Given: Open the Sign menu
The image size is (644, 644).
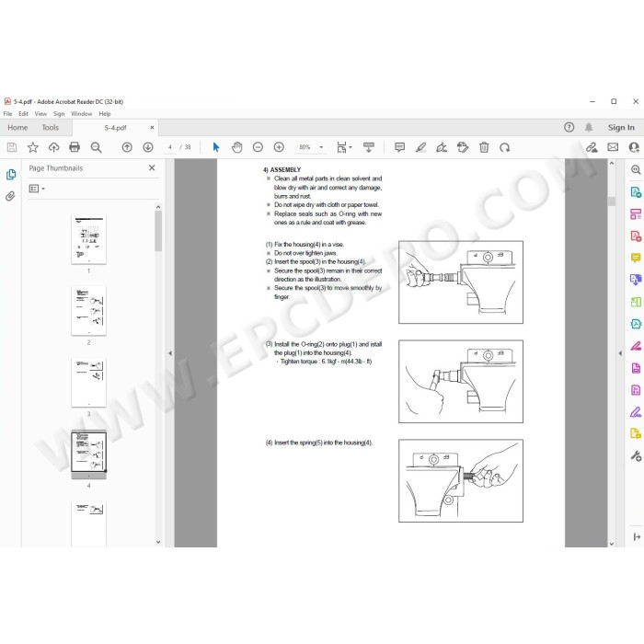Looking at the screenshot, I should pos(59,114).
